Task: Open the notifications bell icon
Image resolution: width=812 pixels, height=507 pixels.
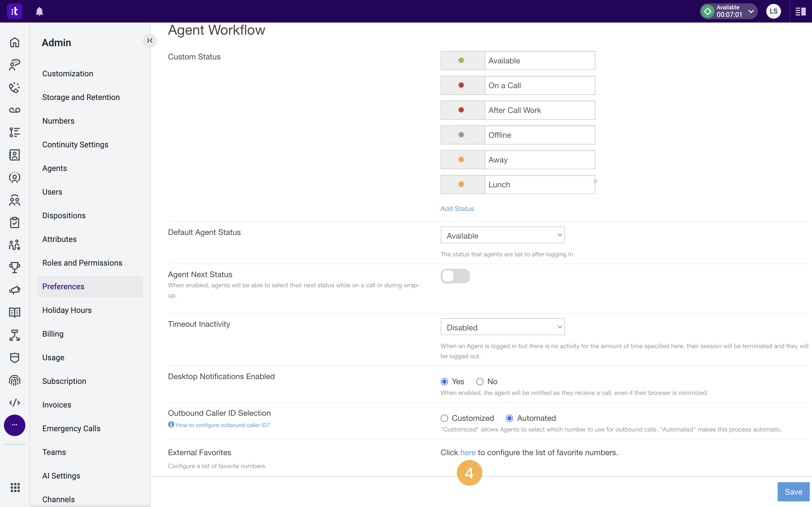Action: (39, 11)
